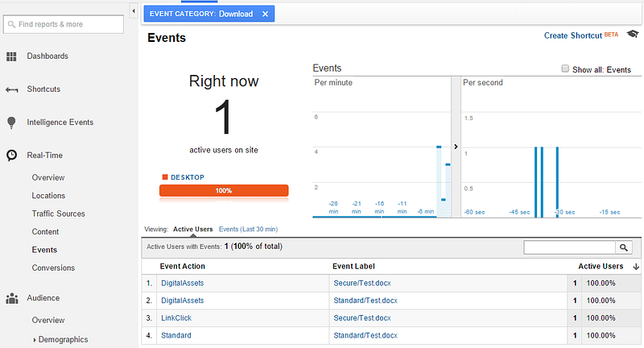Focus the Find reports & more field

(x=64, y=24)
